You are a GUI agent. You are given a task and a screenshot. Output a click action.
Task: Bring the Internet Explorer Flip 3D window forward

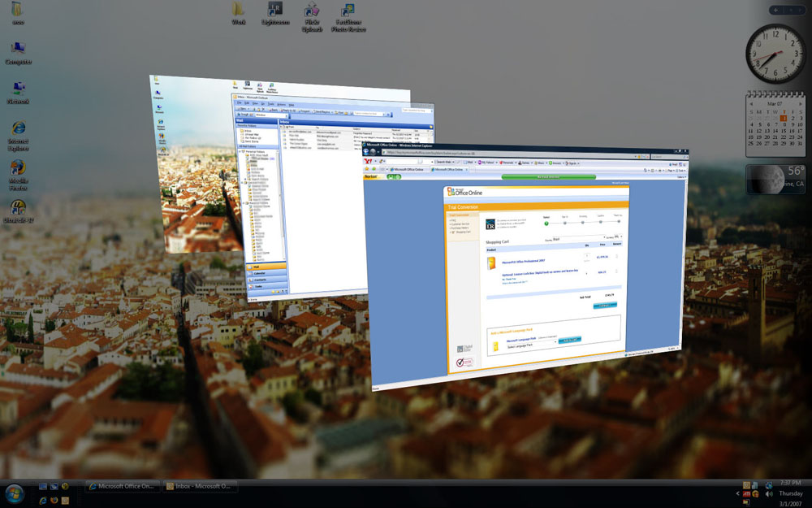(x=525, y=267)
